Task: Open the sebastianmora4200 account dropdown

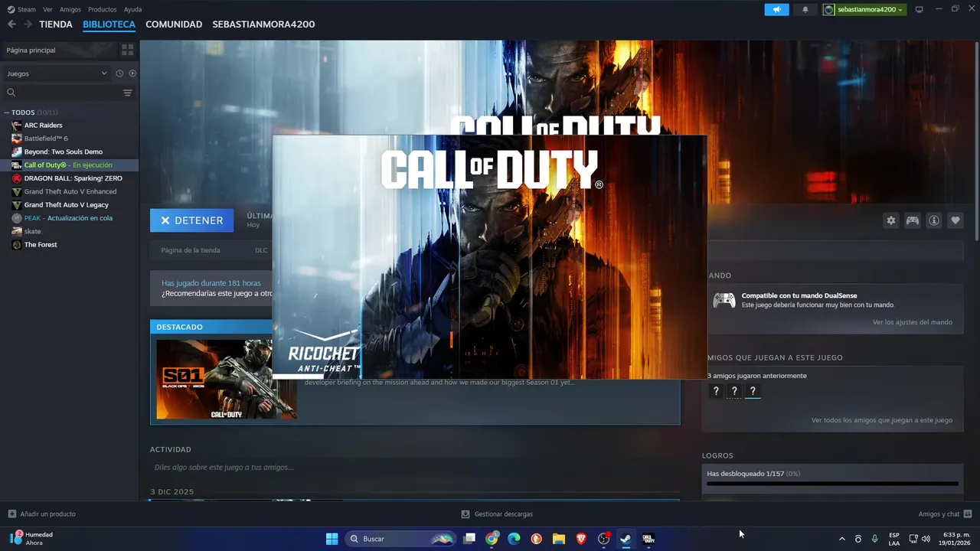Action: click(x=864, y=9)
